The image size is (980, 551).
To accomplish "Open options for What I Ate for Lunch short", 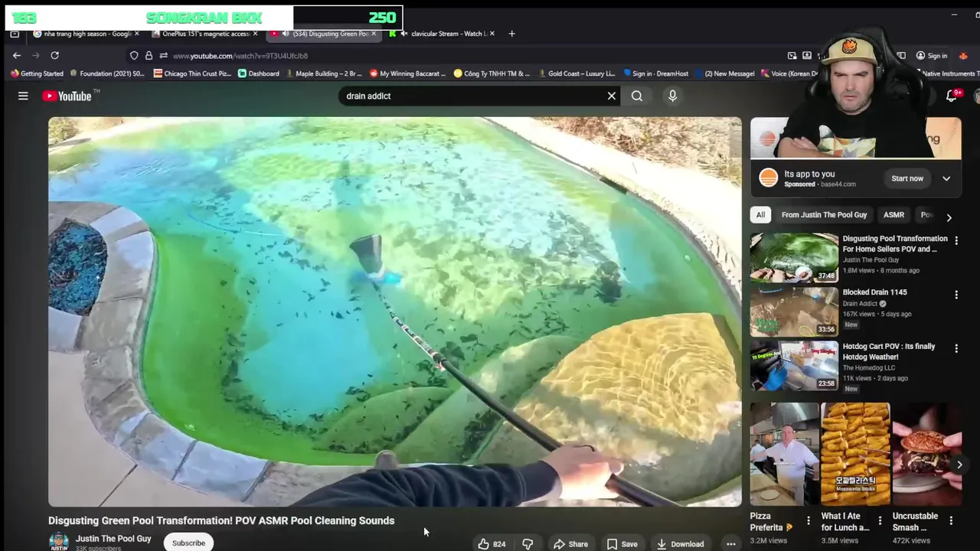I will (x=880, y=520).
